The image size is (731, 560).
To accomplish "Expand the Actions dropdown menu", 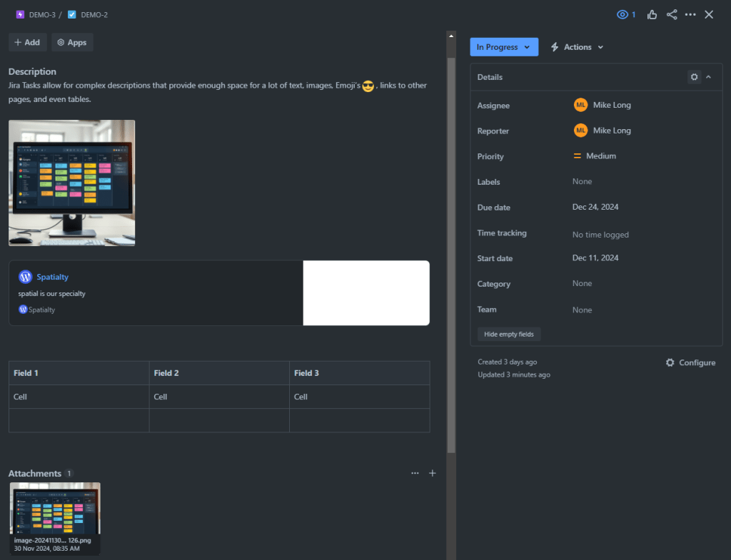I will (577, 47).
